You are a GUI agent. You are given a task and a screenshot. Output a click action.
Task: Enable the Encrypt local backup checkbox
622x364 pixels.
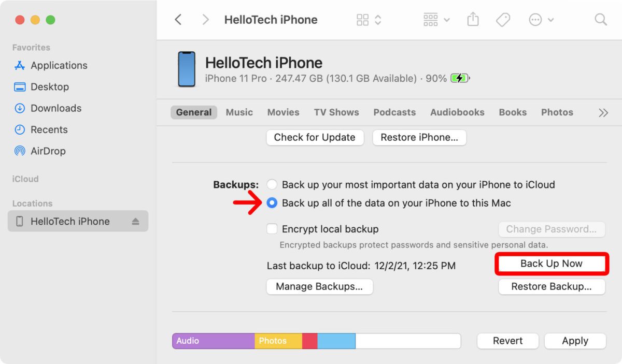[x=272, y=229]
